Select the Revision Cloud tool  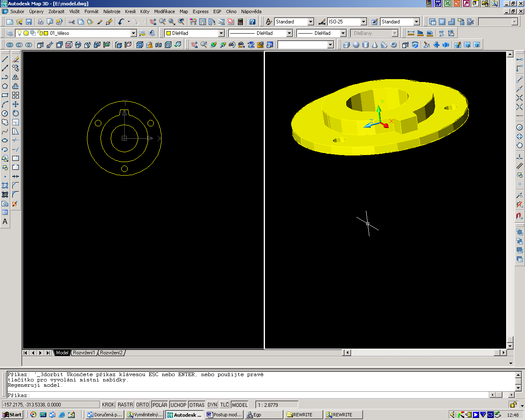[5, 123]
